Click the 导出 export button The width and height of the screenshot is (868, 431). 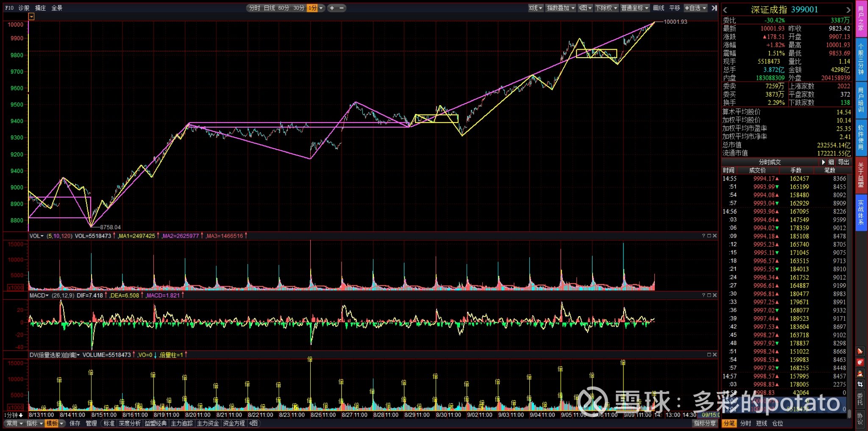(843, 162)
